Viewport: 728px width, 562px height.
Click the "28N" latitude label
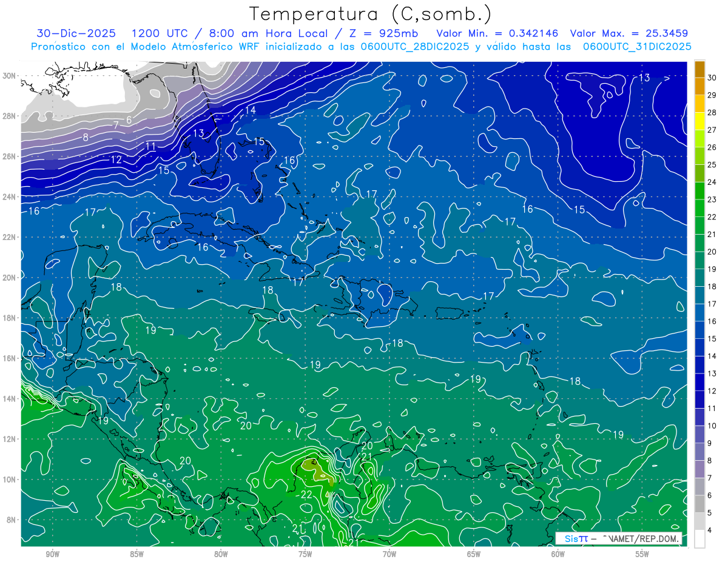coord(10,116)
